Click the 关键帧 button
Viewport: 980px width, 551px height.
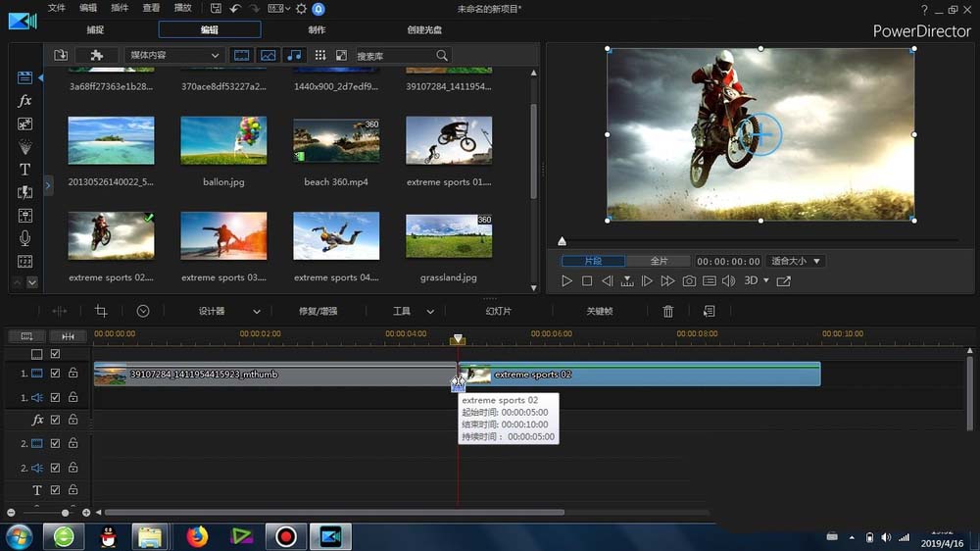[599, 311]
